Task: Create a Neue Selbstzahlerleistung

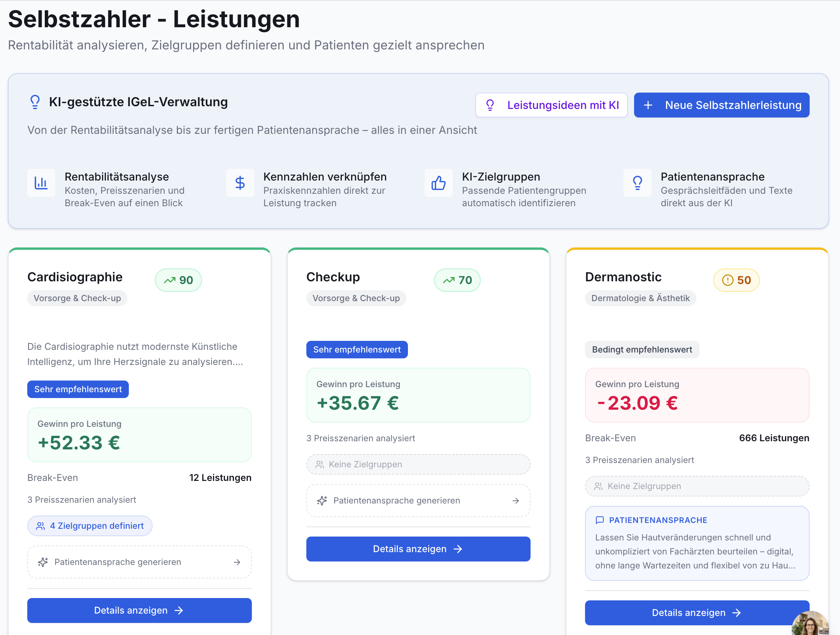Action: point(722,105)
